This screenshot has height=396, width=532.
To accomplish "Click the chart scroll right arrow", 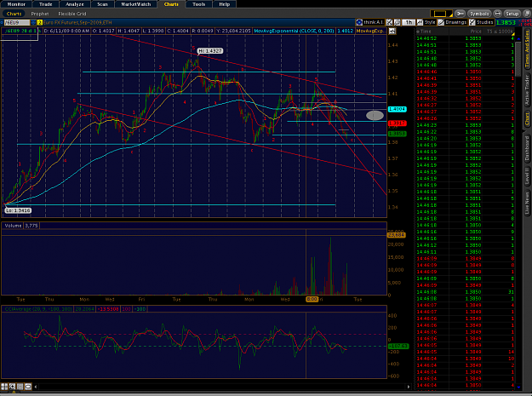I will click(x=409, y=387).
